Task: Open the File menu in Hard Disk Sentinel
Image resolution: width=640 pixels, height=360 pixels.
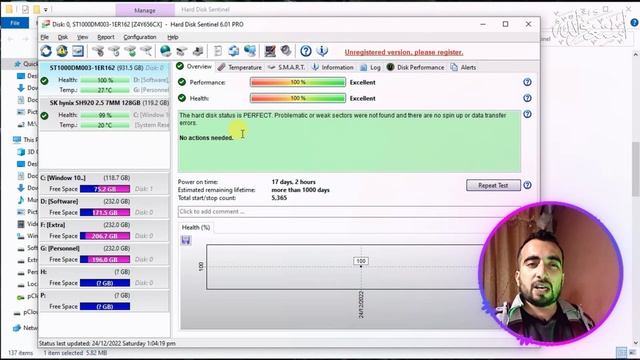Action: point(44,37)
